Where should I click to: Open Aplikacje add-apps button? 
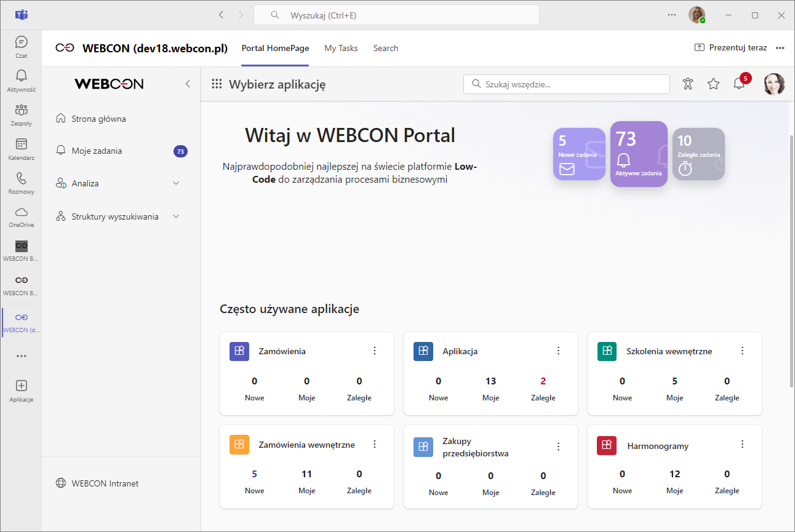(x=21, y=391)
